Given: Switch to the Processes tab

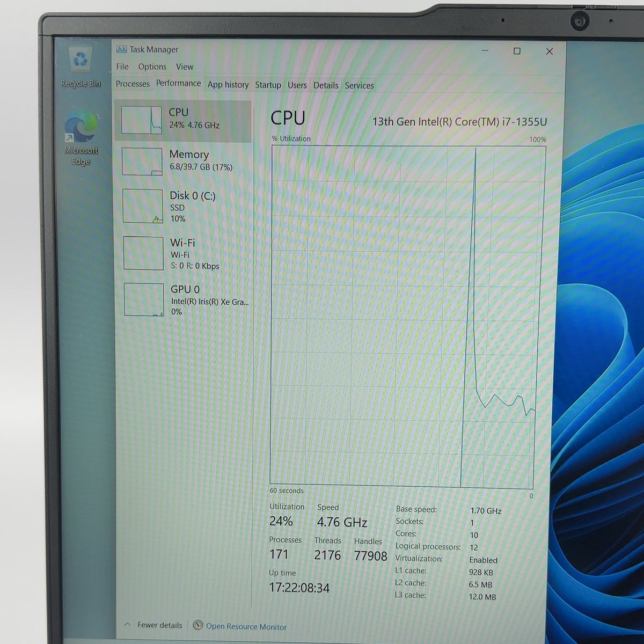Looking at the screenshot, I should (133, 84).
